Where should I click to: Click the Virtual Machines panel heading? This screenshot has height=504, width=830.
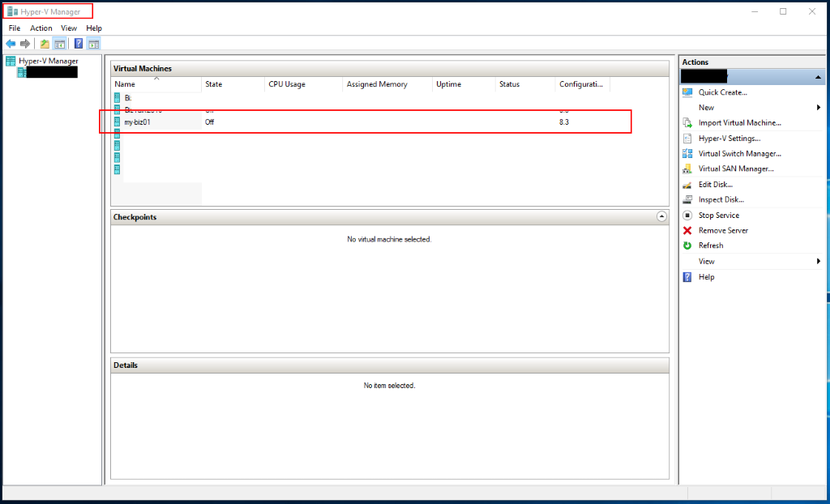tap(143, 69)
